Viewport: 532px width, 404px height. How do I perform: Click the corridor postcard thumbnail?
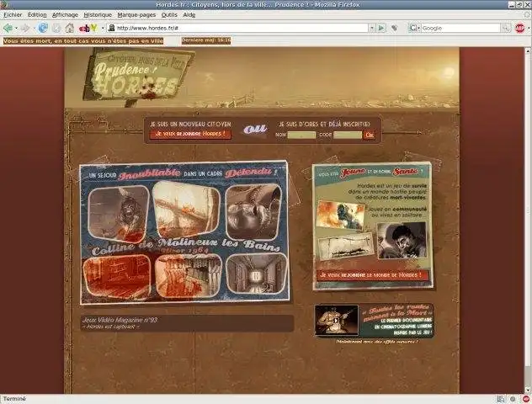[x=257, y=274]
